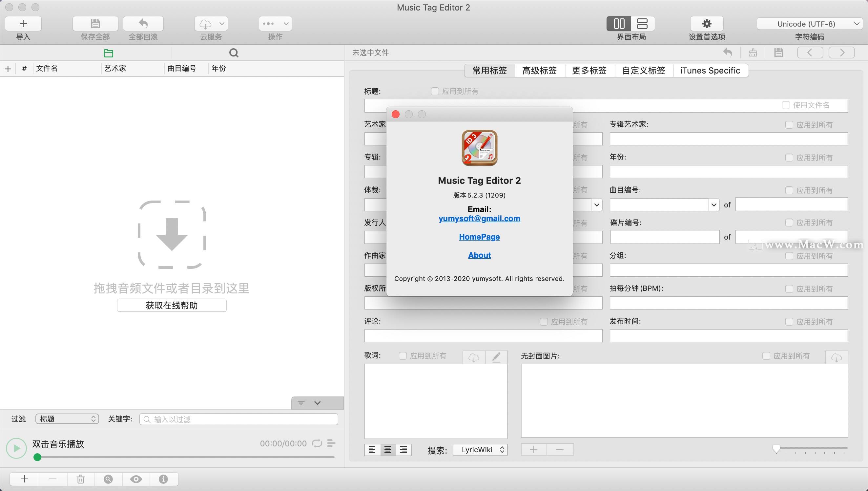Go to next file arrow button
This screenshot has width=868, height=491.
pos(842,53)
